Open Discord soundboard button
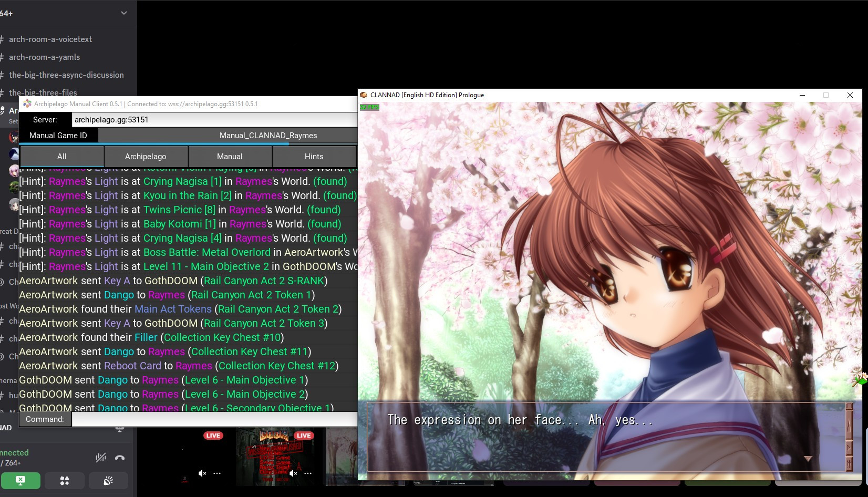868x497 pixels. click(x=108, y=480)
